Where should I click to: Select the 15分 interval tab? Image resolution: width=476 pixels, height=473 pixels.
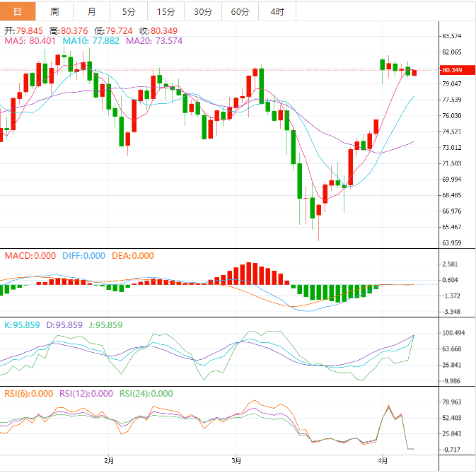coord(166,12)
